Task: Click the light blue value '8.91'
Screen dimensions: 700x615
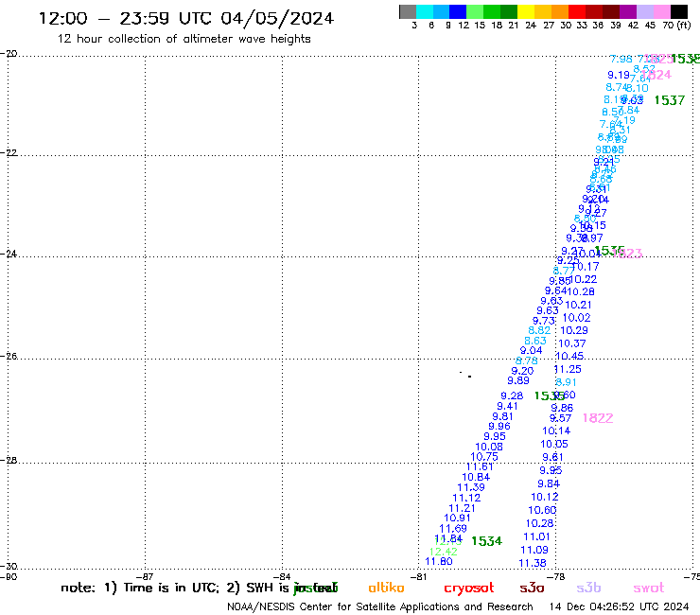Action: [x=566, y=382]
